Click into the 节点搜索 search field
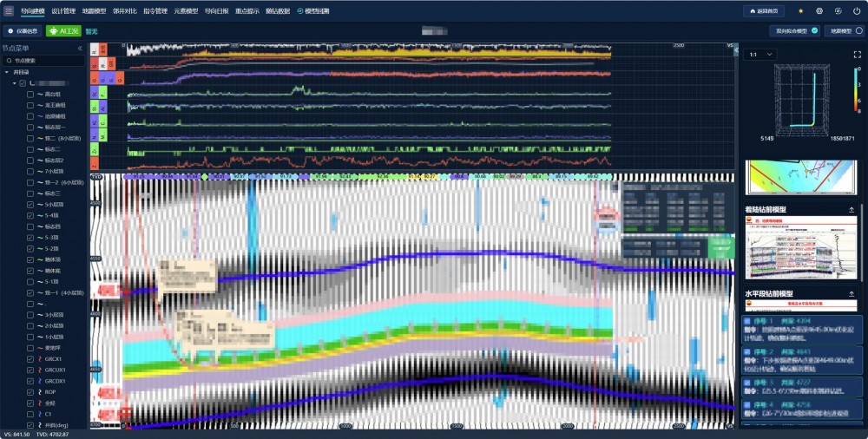868x439 pixels. (x=48, y=61)
